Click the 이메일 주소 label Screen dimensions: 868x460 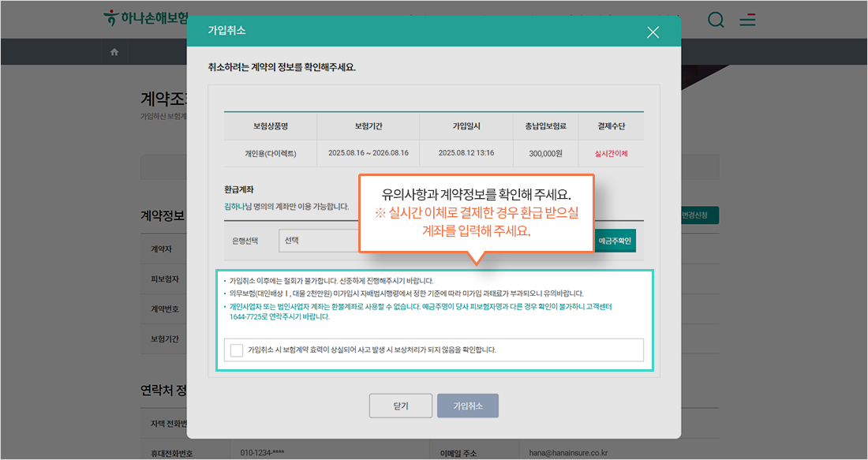[458, 454]
